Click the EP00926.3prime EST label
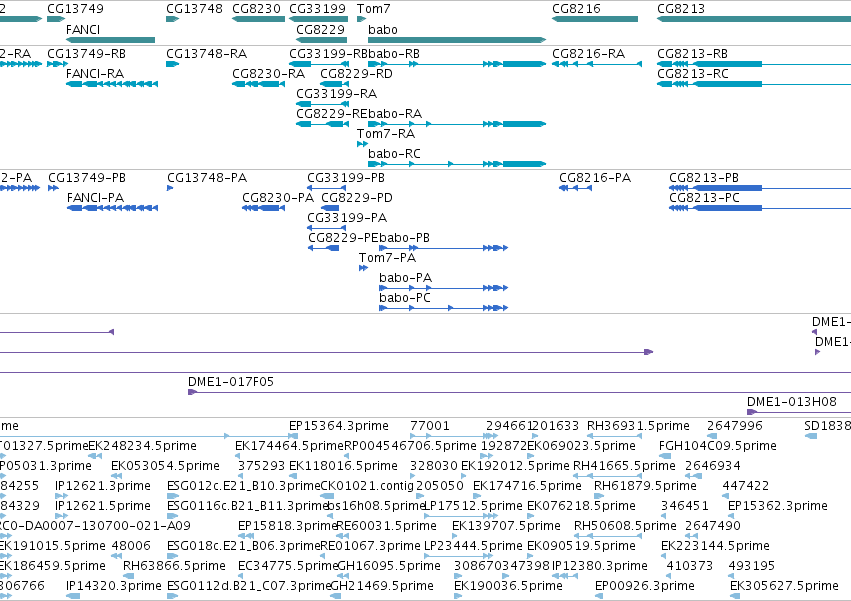 645,586
